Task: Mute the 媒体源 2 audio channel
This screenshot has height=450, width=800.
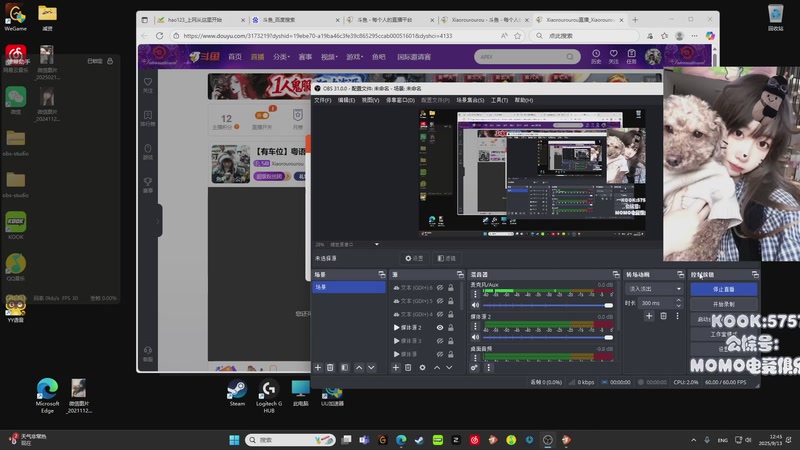Action: click(x=476, y=337)
